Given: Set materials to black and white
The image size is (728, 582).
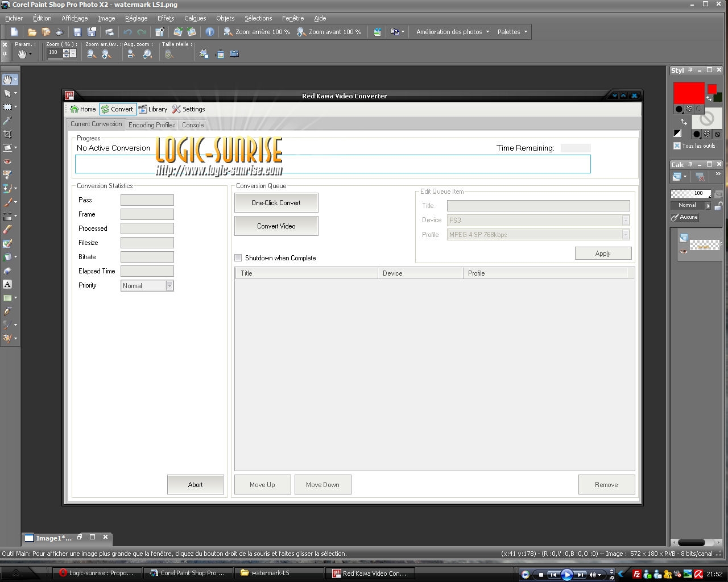Looking at the screenshot, I should [677, 133].
